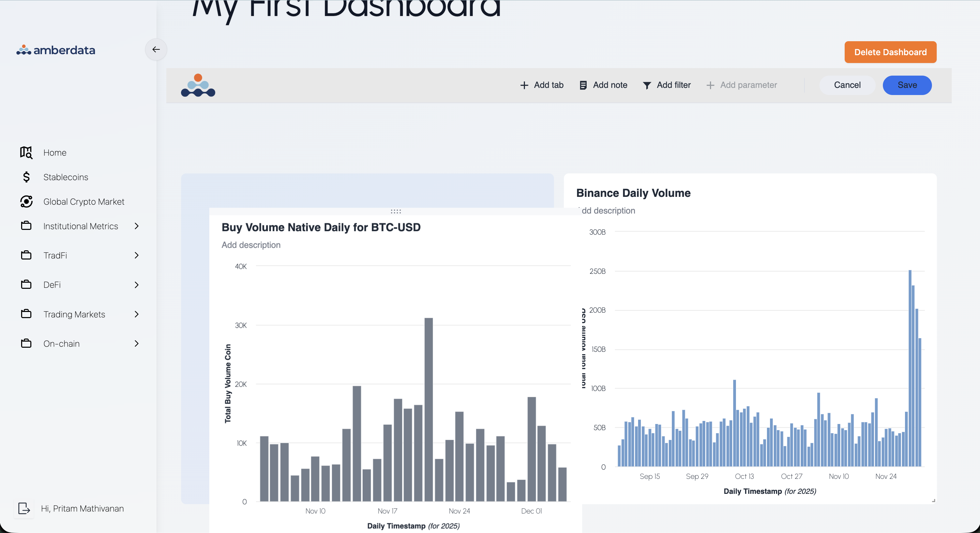Click the dashboard logo in edit toolbar
The image size is (980, 533).
point(198,85)
